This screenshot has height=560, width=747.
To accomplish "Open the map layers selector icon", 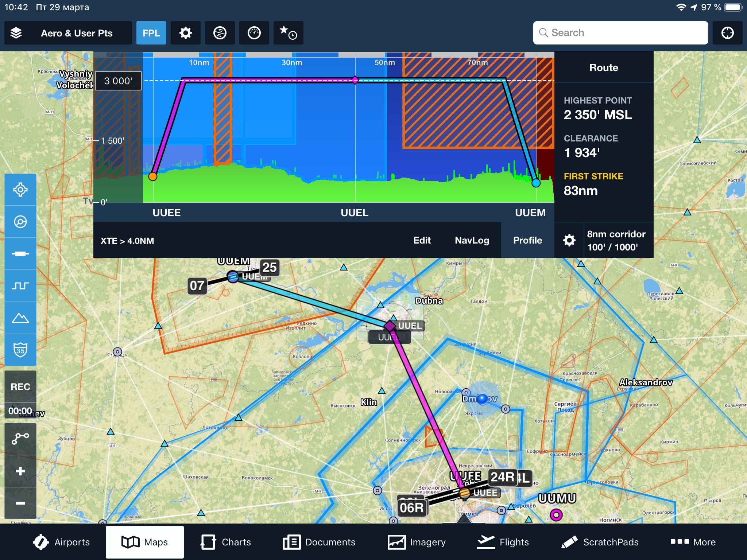I will [x=16, y=33].
